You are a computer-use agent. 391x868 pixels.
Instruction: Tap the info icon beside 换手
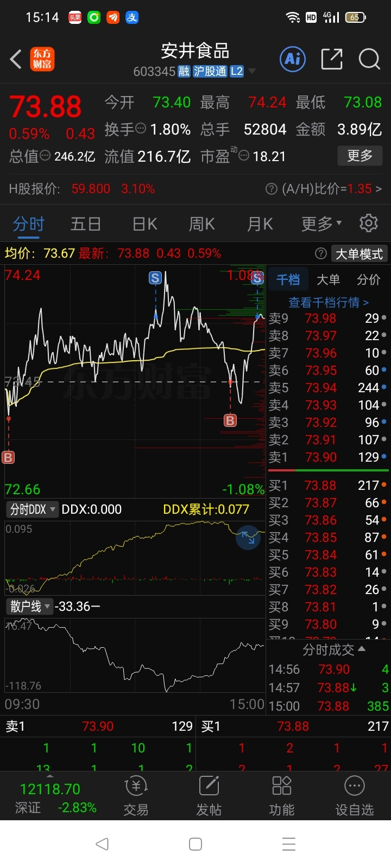pos(141,129)
